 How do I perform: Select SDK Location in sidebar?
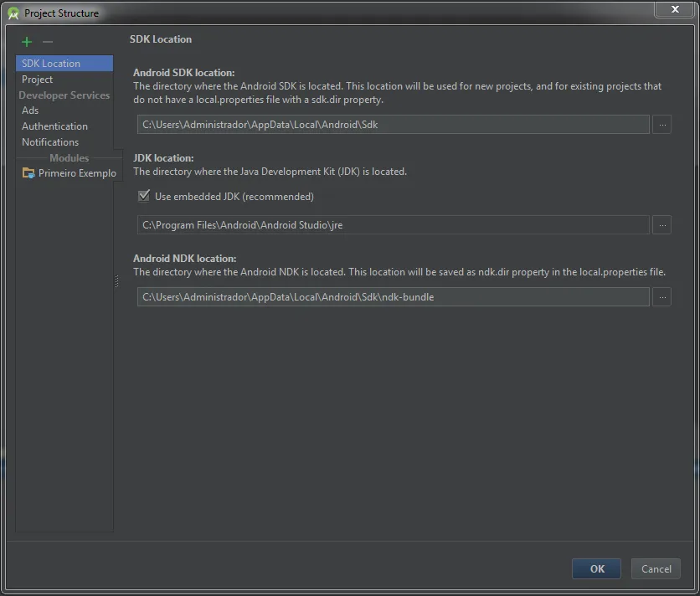pyautogui.click(x=52, y=64)
